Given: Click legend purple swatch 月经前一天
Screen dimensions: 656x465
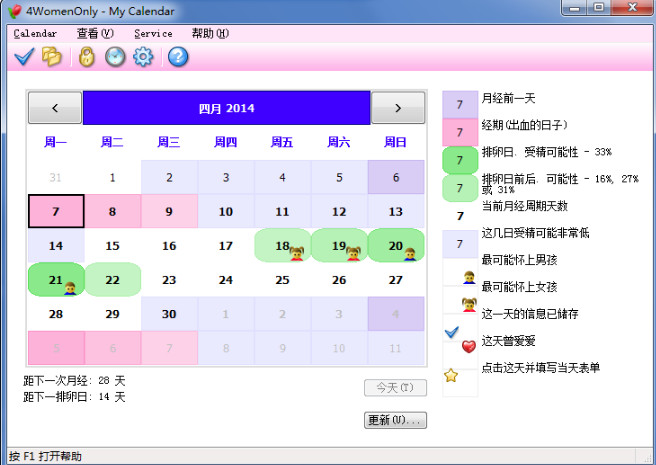Looking at the screenshot, I should [x=460, y=104].
